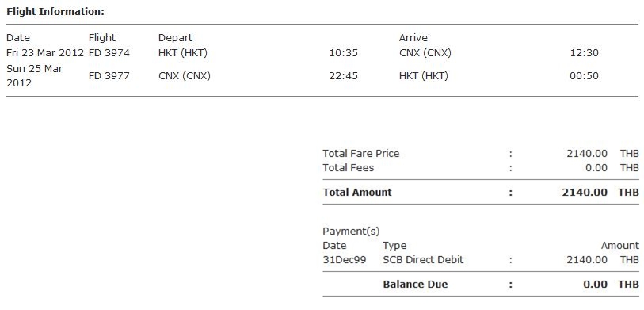Click HKT (HKT) in the Depart column
Image resolution: width=644 pixels, height=310 pixels.
point(183,53)
